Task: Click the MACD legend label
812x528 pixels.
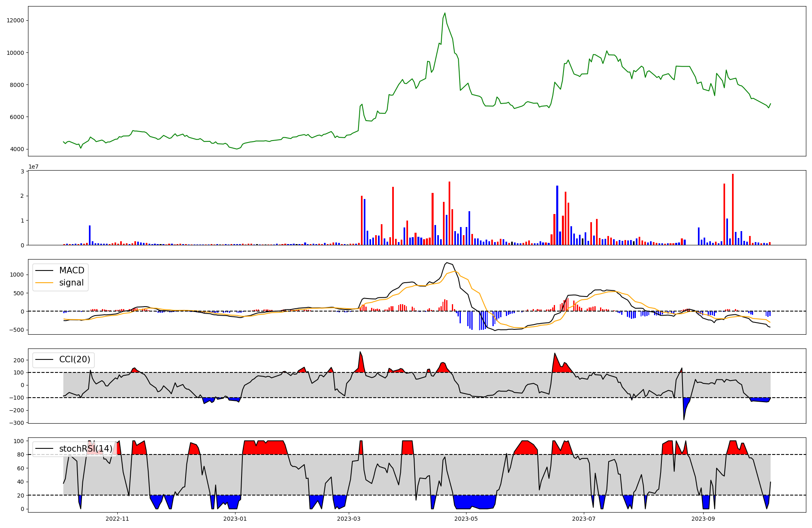Action: [x=71, y=270]
